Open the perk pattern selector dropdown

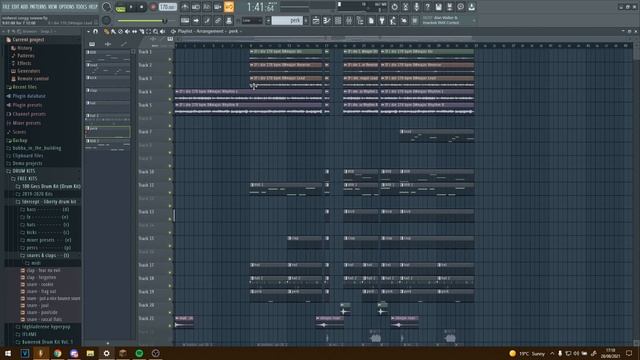287,20
